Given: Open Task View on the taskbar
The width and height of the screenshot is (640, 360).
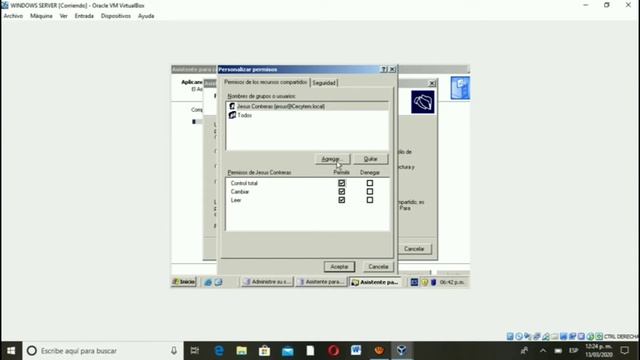Looking at the screenshot, I should 195,351.
